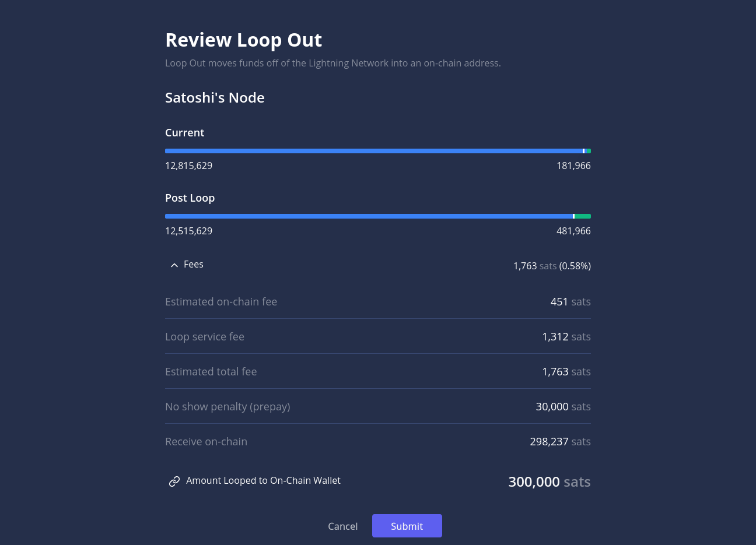756x545 pixels.
Task: Click the 12,815,629 current balance value
Action: tap(188, 166)
